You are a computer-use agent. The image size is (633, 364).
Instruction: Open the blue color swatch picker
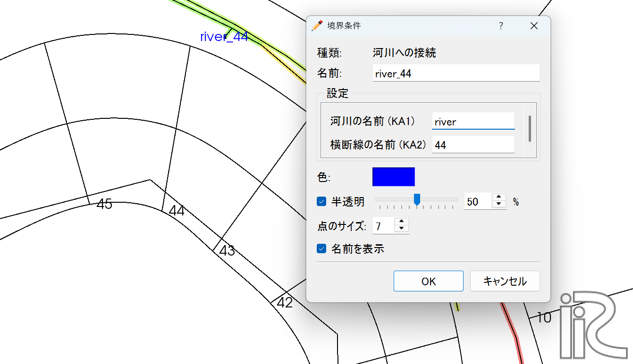tap(394, 177)
